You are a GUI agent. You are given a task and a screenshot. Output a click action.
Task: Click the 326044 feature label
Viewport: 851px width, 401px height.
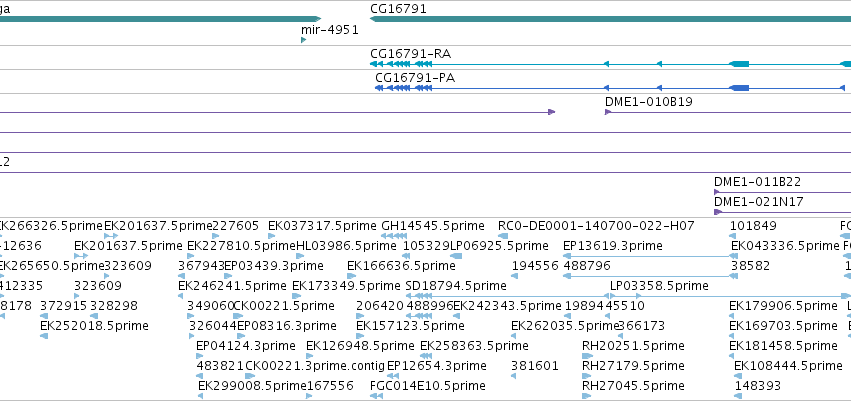[x=213, y=326]
